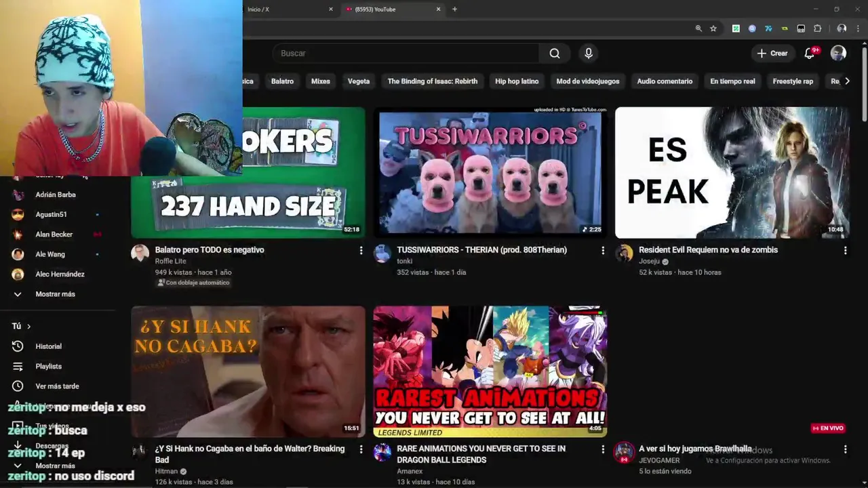Expand the Tú section chevron
The image size is (868, 488).
[x=28, y=327]
